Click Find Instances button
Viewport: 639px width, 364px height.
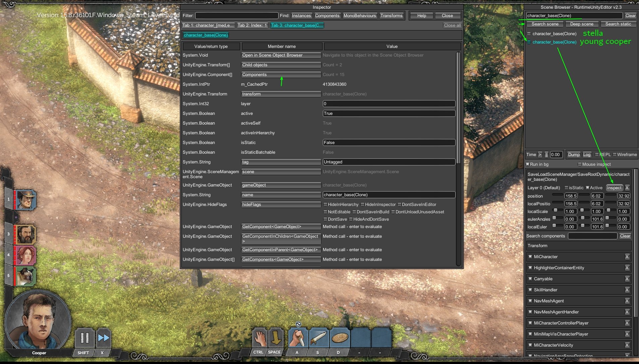[x=301, y=16]
